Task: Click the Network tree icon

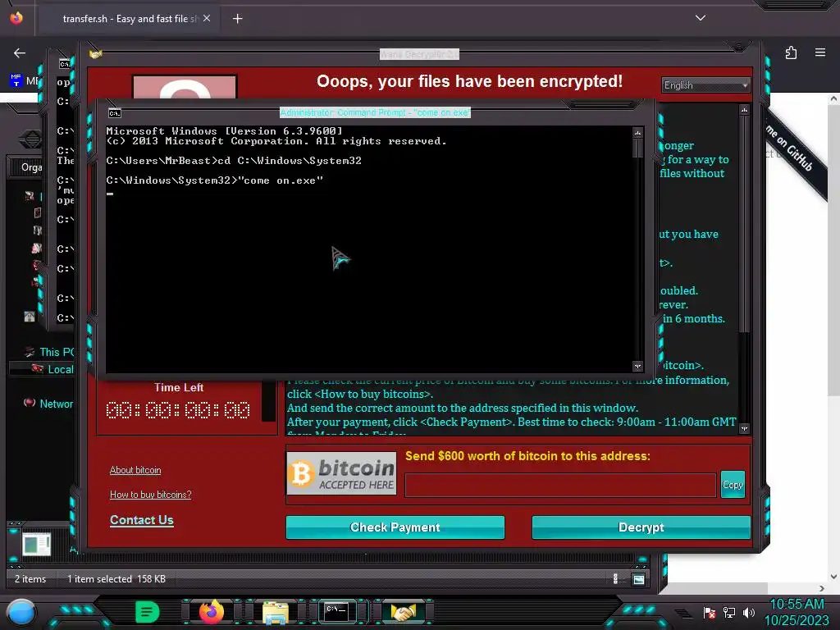Action: click(x=30, y=403)
